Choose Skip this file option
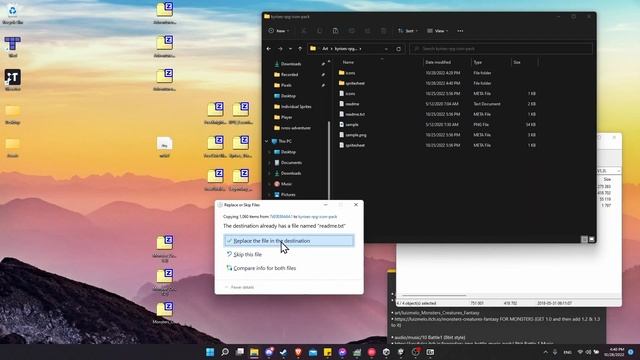Screen dimensions: 640x360 (244, 254)
